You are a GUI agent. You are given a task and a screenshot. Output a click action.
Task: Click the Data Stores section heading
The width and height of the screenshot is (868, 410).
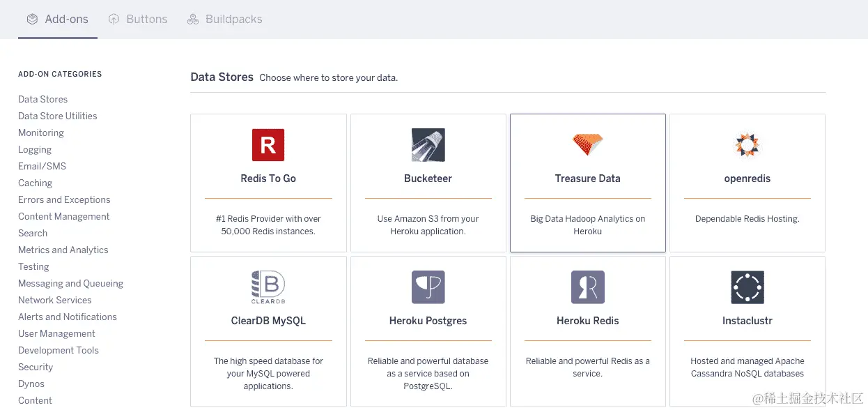222,77
